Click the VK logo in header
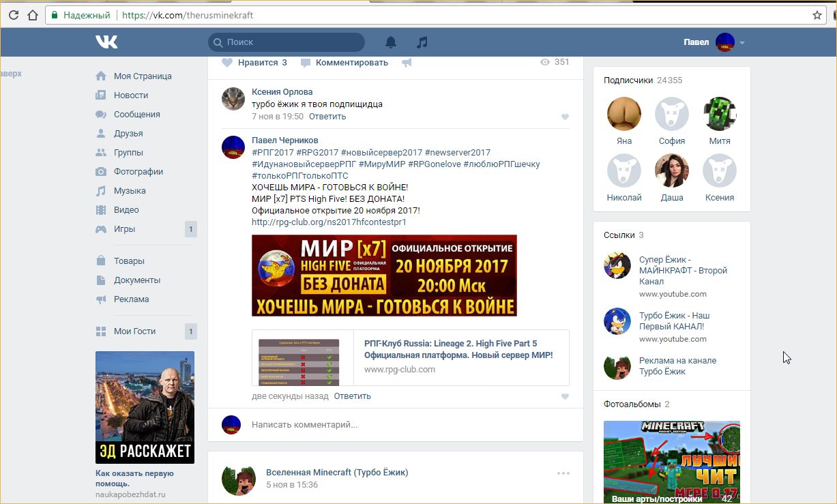 [106, 42]
